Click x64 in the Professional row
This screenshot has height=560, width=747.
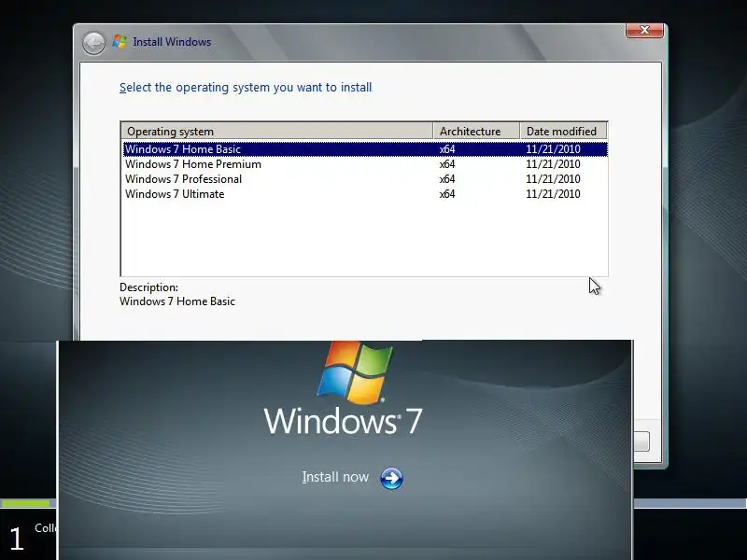pos(447,179)
